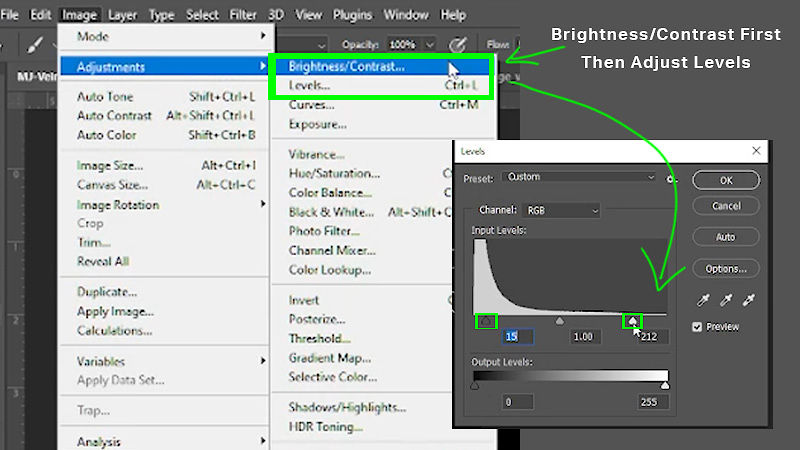Open the Select menu
800x450 pixels.
pyautogui.click(x=202, y=15)
